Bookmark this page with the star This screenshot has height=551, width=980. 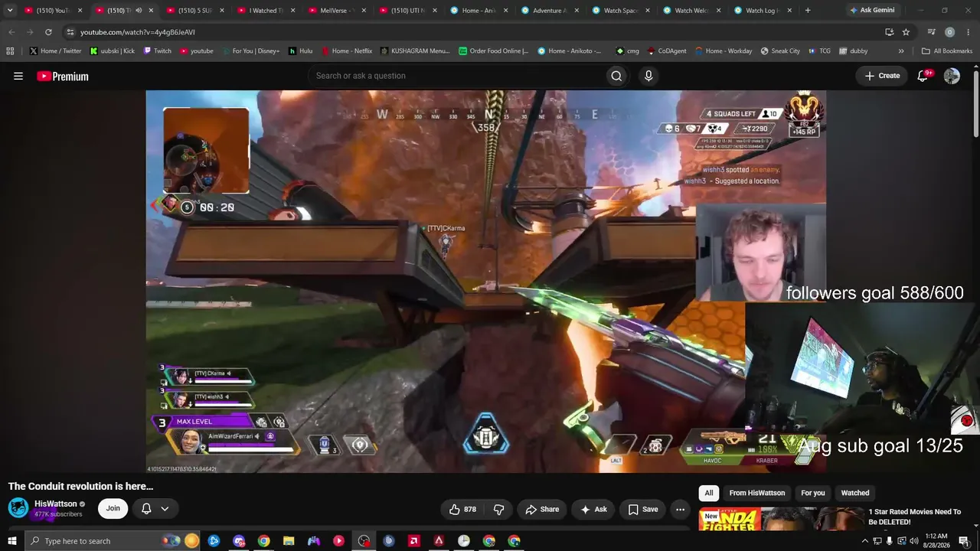(906, 32)
